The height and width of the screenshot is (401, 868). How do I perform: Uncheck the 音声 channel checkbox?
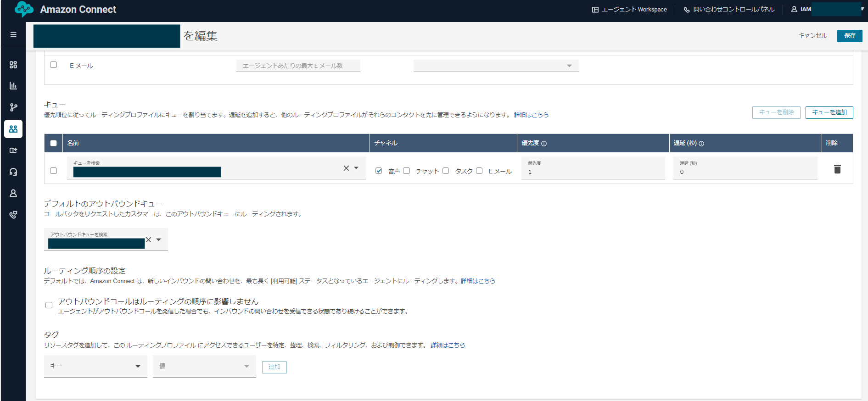pyautogui.click(x=379, y=171)
